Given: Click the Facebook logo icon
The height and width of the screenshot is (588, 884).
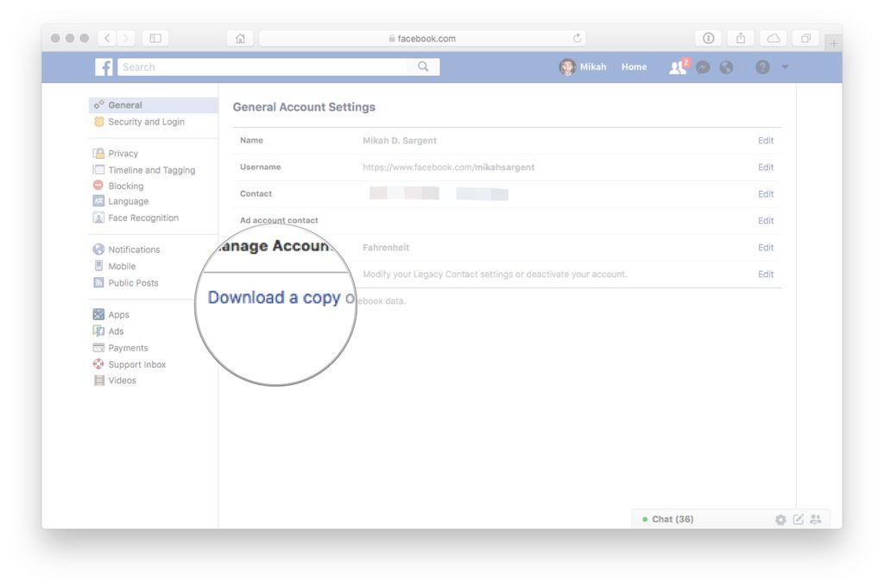Looking at the screenshot, I should pos(103,66).
